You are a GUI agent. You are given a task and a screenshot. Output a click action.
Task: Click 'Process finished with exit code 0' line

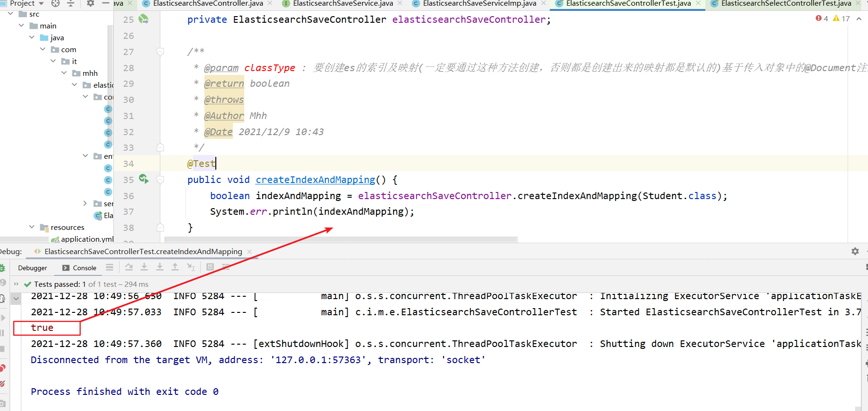pos(125,392)
